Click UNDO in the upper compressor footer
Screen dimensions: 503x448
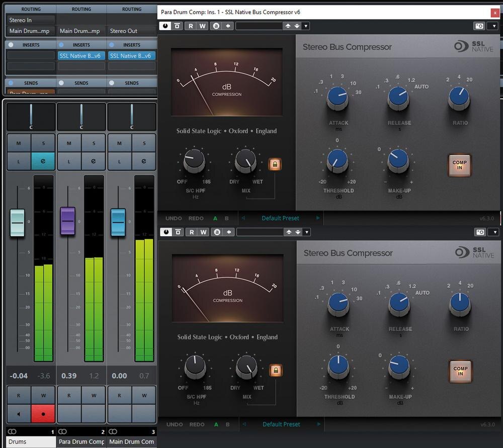(174, 218)
